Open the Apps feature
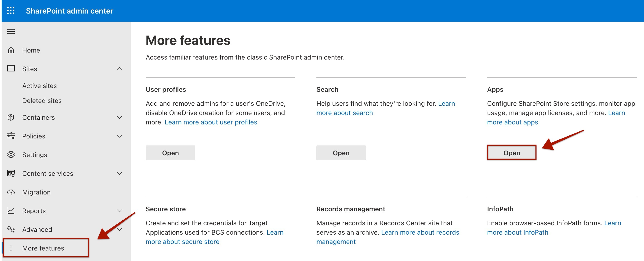The image size is (644, 261). [x=511, y=153]
